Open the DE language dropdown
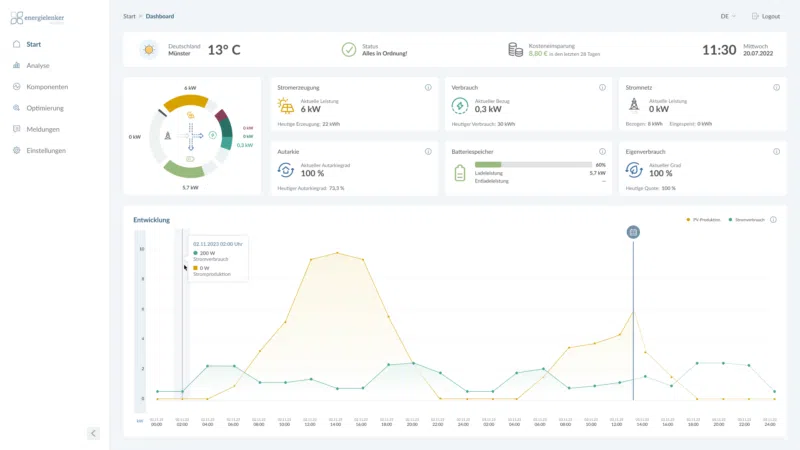Image resolution: width=800 pixels, height=450 pixels. coord(727,16)
